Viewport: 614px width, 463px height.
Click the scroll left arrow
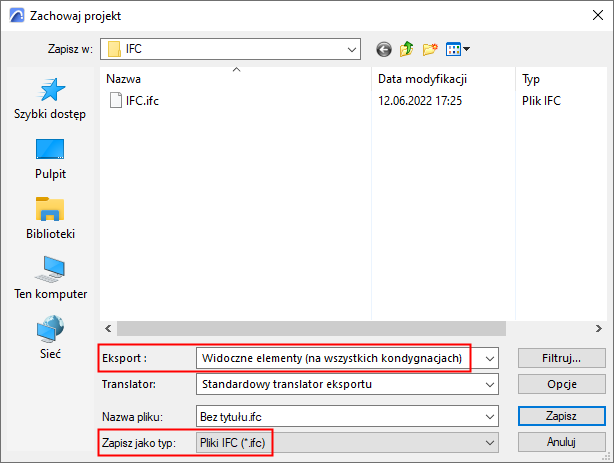tap(108, 328)
